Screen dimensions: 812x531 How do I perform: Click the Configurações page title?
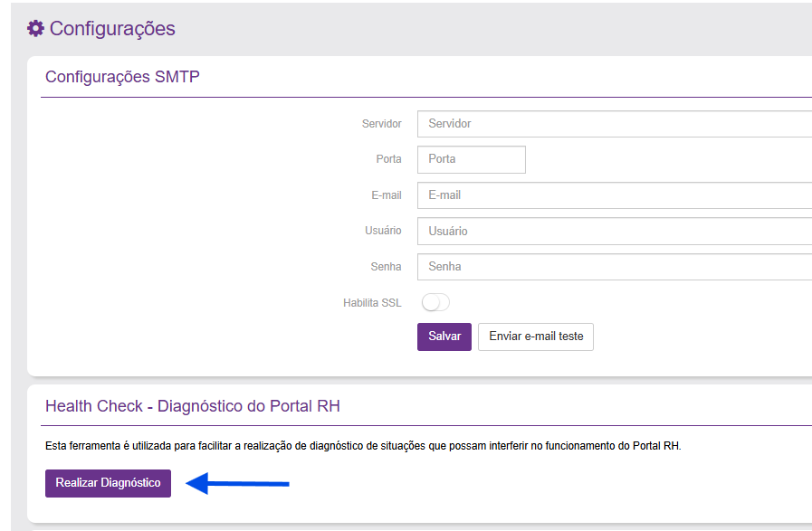point(111,29)
